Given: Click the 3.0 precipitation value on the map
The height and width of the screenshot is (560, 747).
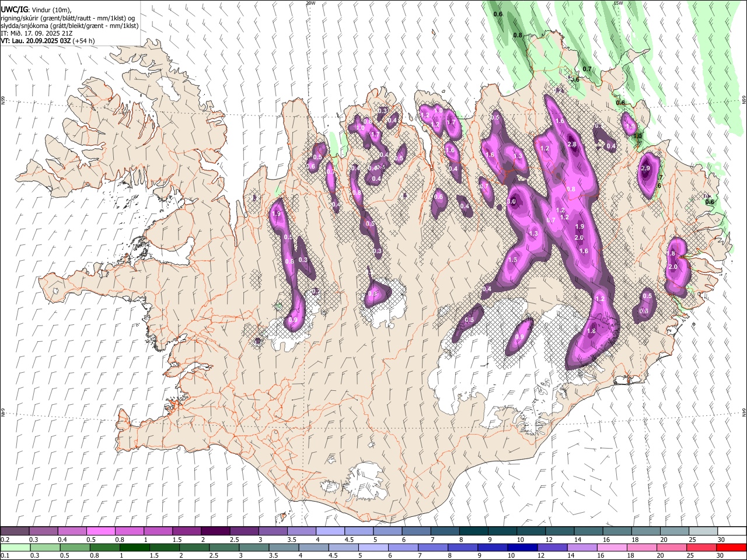Looking at the screenshot, I should pyautogui.click(x=512, y=202).
